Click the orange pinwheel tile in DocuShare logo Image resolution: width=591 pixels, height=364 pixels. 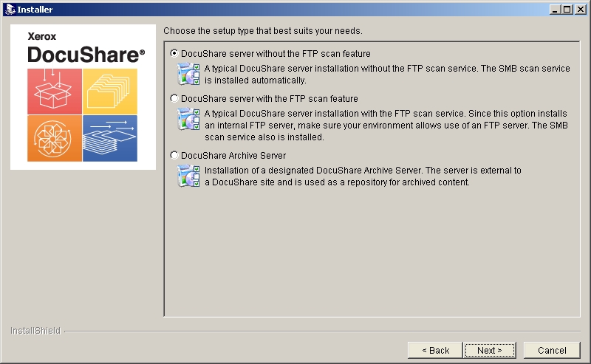point(54,138)
